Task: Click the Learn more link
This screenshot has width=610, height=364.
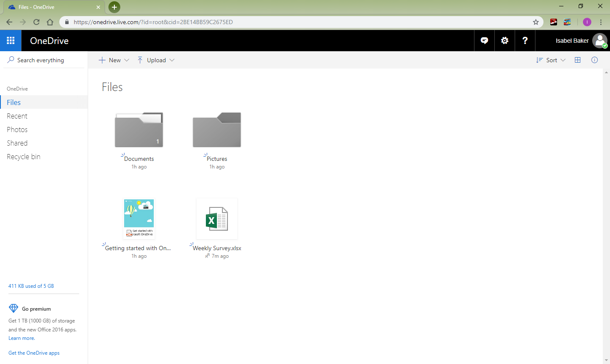Action: 22,338
